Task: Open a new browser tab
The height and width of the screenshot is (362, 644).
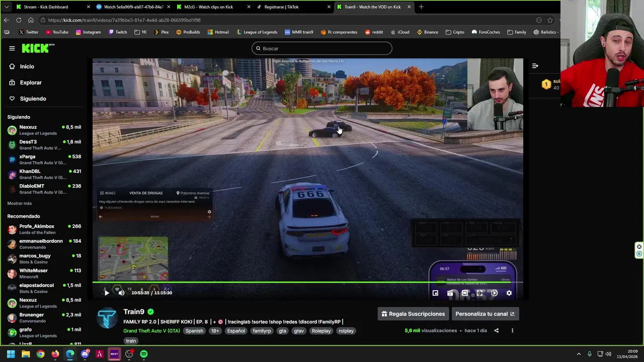Action: coord(421,7)
